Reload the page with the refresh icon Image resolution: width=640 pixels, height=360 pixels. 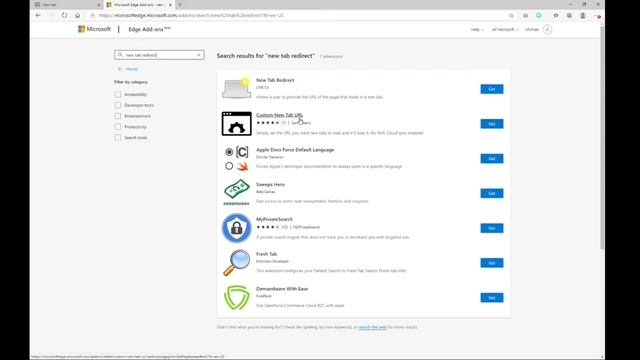[64, 16]
